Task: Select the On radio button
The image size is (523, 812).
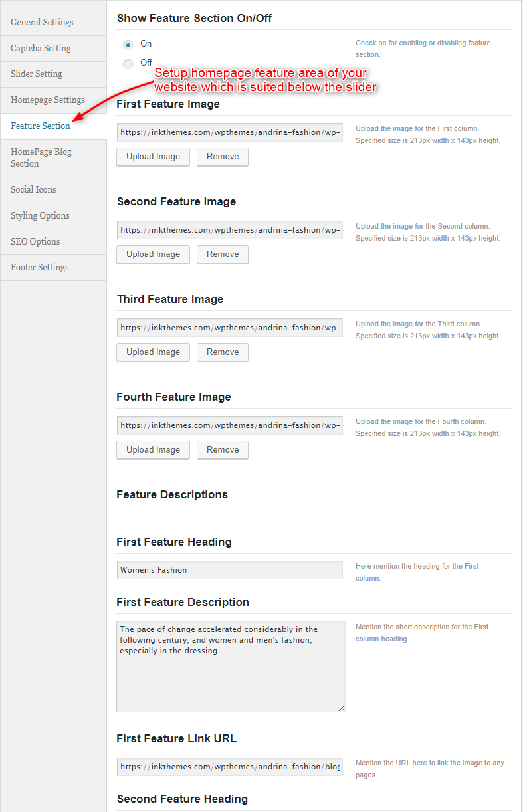Action: coord(128,45)
